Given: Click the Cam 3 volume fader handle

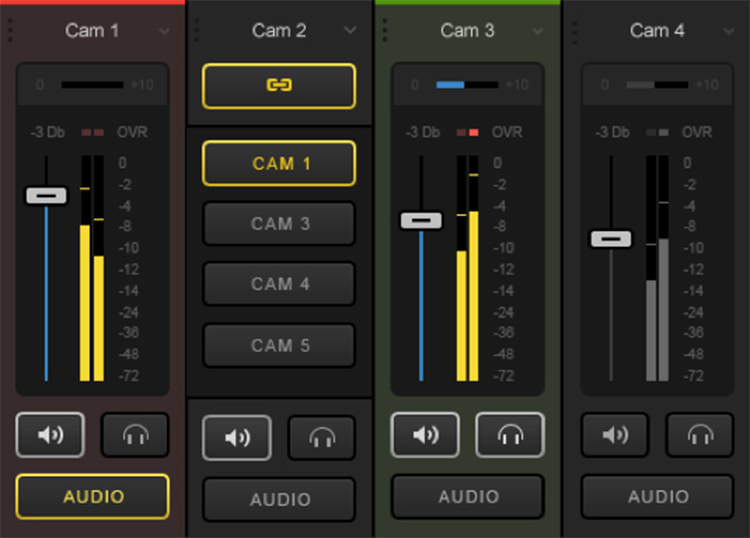Looking at the screenshot, I should (x=421, y=220).
